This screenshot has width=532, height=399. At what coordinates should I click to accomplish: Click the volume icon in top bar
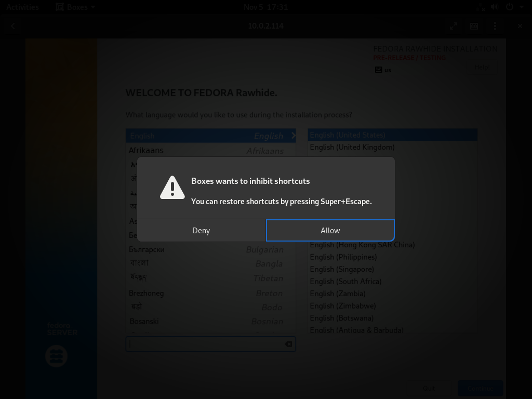coord(495,7)
